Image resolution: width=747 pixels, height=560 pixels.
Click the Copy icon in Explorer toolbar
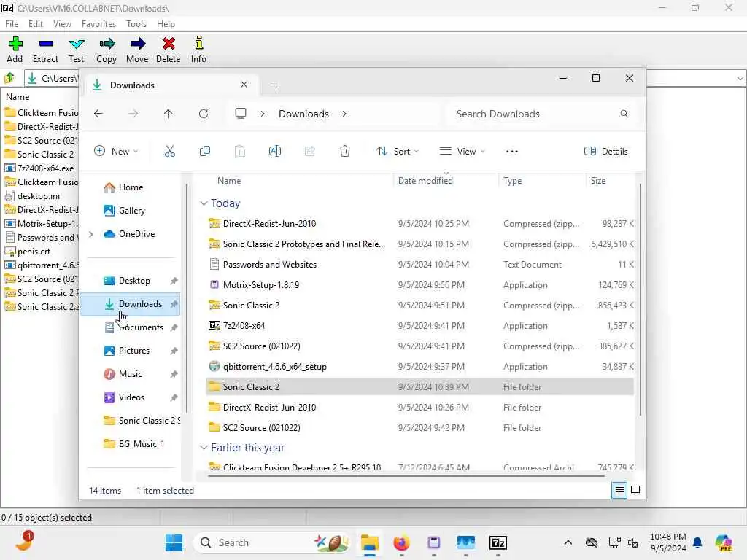point(205,152)
